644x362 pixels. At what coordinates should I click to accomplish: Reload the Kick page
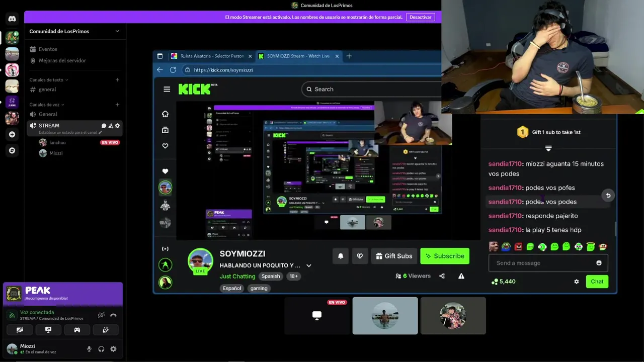coord(173,70)
